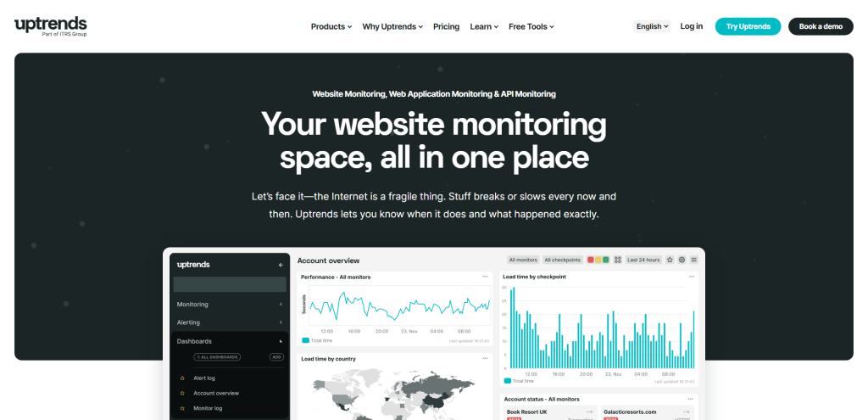Click the All checkpoints filter
The width and height of the screenshot is (868, 420).
tap(563, 260)
